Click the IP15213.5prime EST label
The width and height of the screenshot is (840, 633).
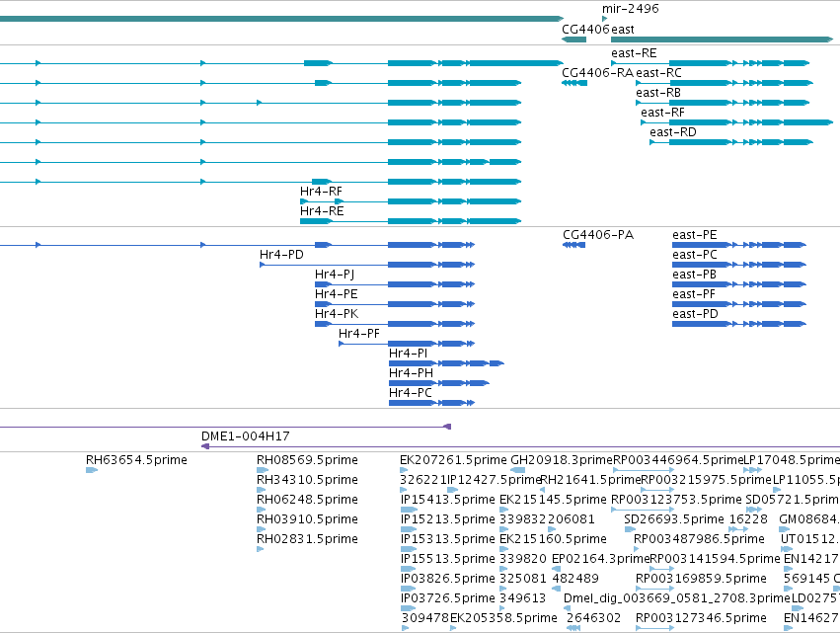tap(448, 519)
